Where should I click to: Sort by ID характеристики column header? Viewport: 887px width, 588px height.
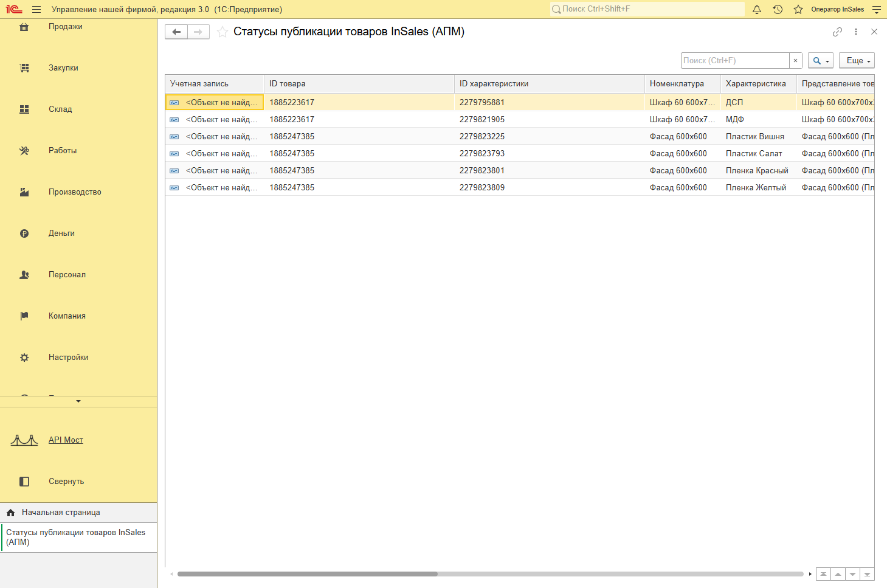[x=550, y=84]
